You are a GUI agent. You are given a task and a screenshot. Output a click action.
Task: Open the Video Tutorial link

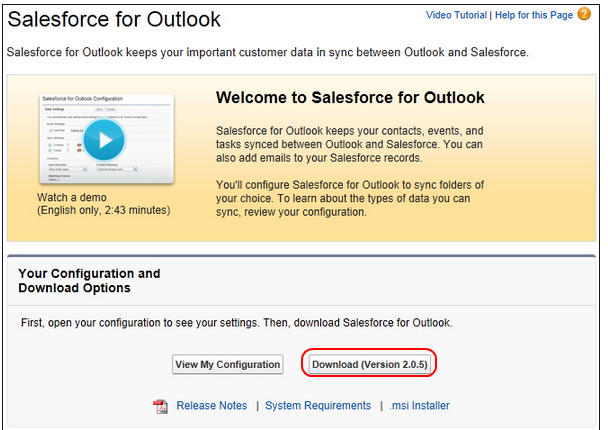click(x=456, y=15)
